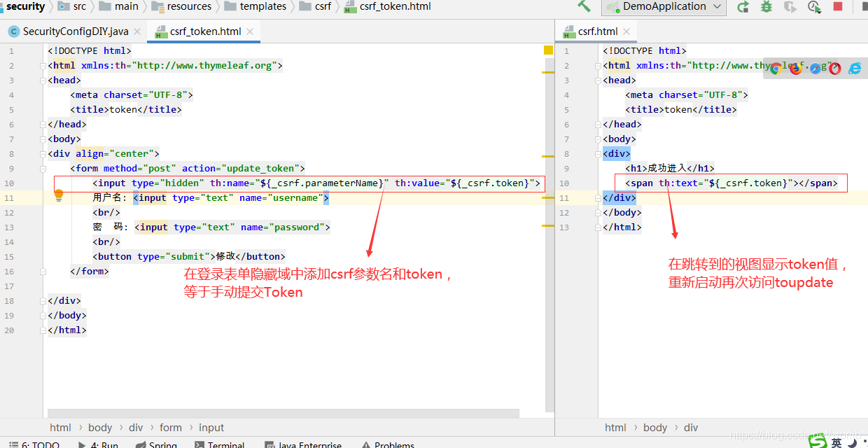Click the DOCTYPE line in csrf.html

pos(645,51)
